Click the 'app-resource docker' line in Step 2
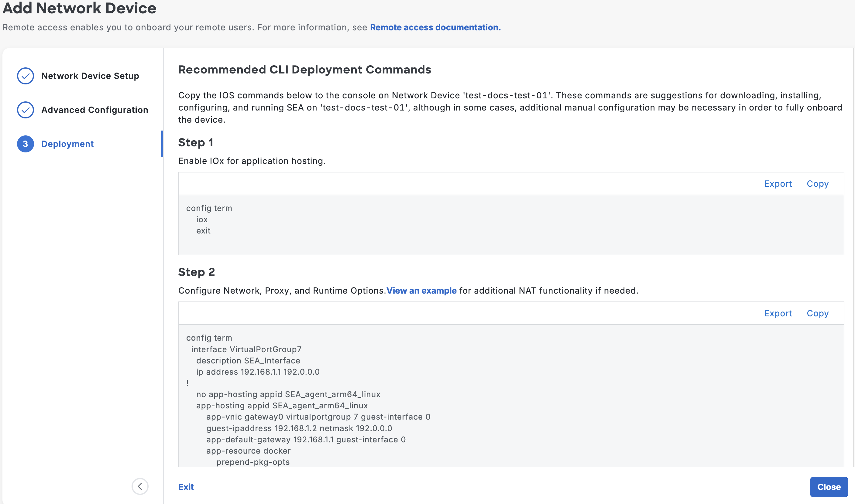Viewport: 855px width, 504px height. [x=249, y=451]
